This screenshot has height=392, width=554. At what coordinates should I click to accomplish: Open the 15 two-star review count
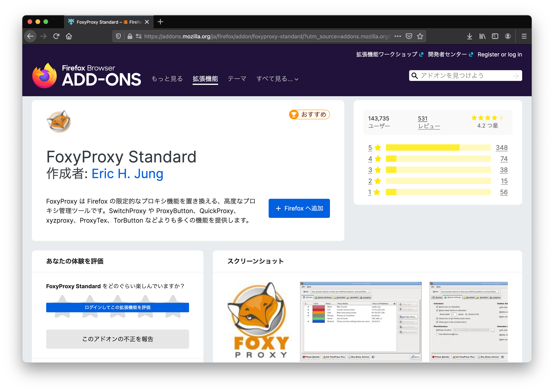(504, 181)
